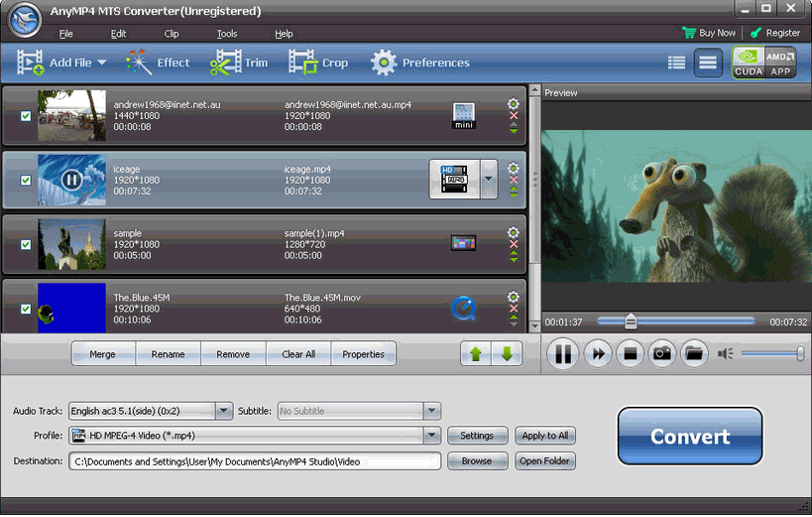Open the Tools menu
This screenshot has height=517, width=812.
point(227,34)
